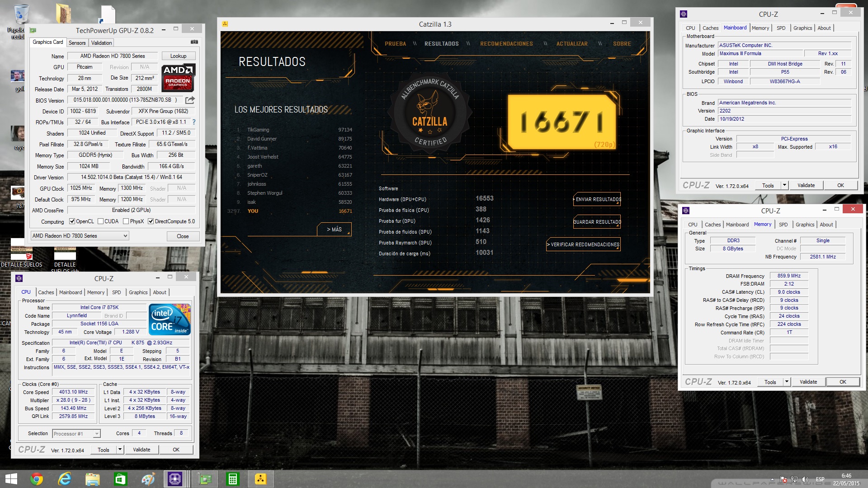Click the Catzilla Certified badge logo
The height and width of the screenshot is (488, 868).
click(430, 113)
